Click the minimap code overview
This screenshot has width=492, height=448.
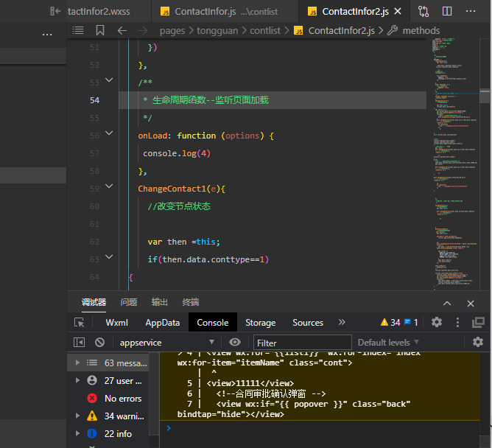coord(455,164)
